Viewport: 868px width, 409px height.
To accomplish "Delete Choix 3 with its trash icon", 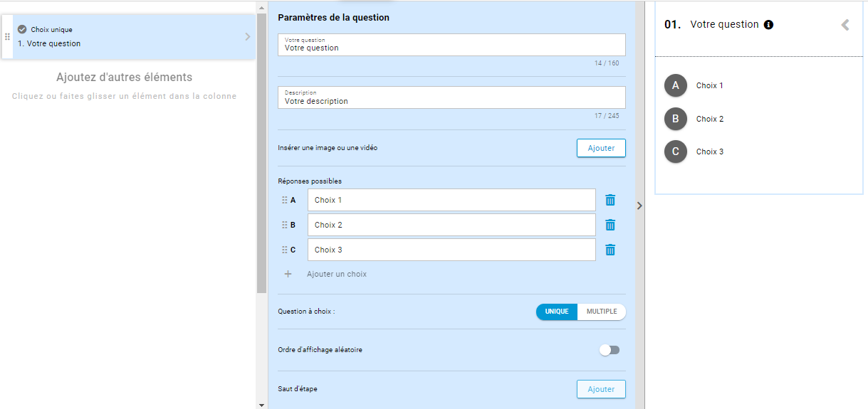I will click(610, 250).
